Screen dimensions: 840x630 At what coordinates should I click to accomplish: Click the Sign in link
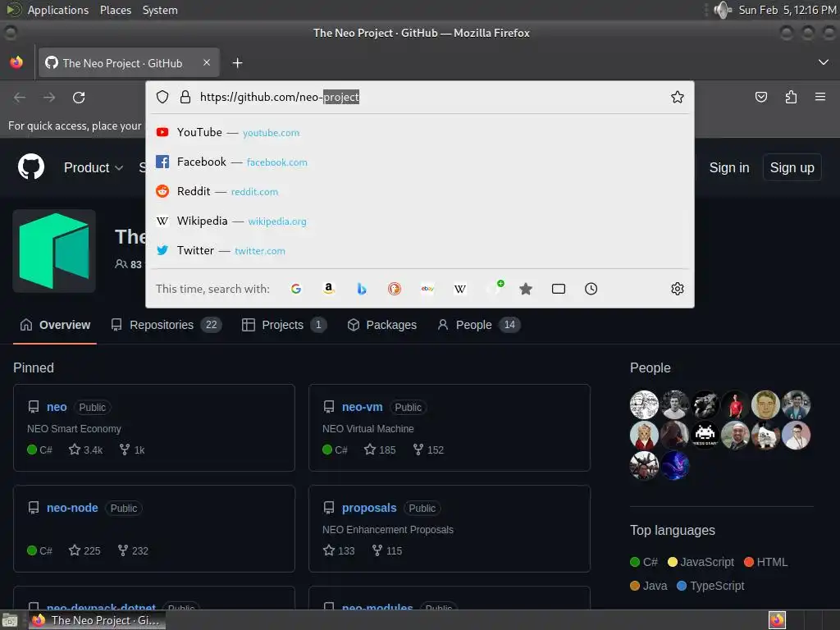click(x=729, y=167)
